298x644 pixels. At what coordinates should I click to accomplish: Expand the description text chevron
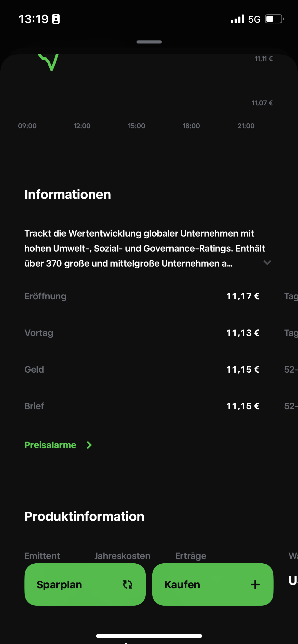267,263
